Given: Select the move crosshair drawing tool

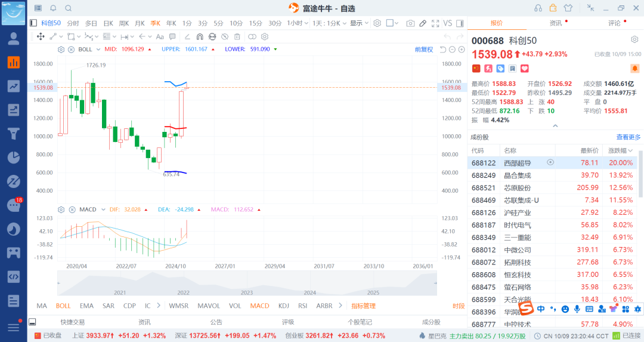Looking at the screenshot, I should pyautogui.click(x=41, y=36).
